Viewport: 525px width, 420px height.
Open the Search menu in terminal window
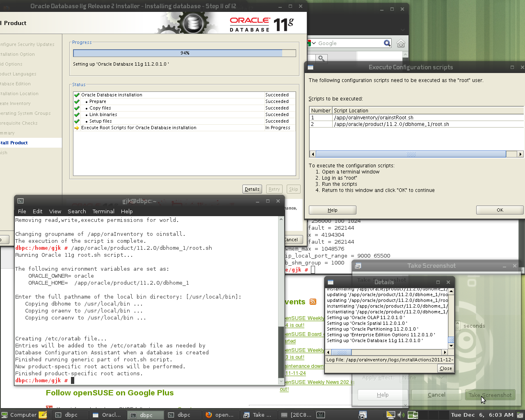[x=77, y=211]
